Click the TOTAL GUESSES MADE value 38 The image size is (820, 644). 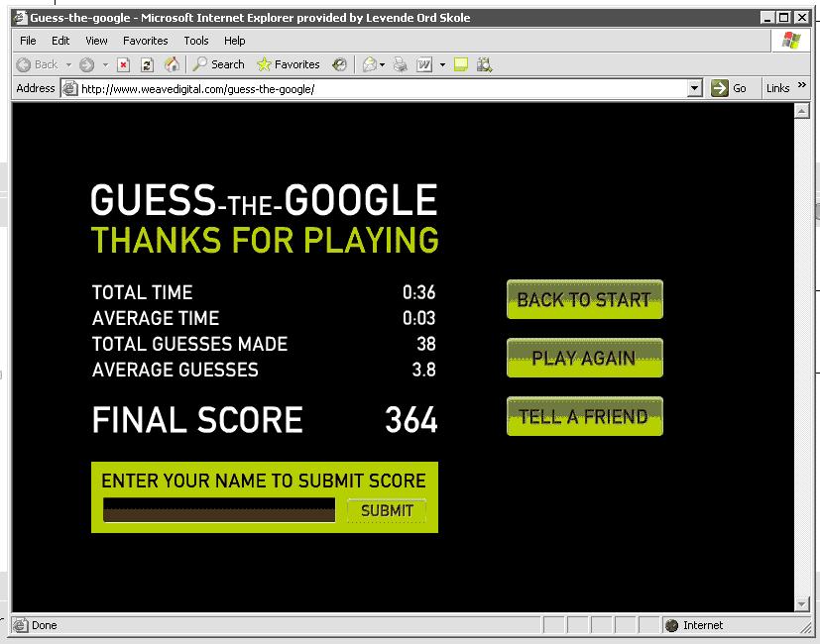tap(426, 344)
